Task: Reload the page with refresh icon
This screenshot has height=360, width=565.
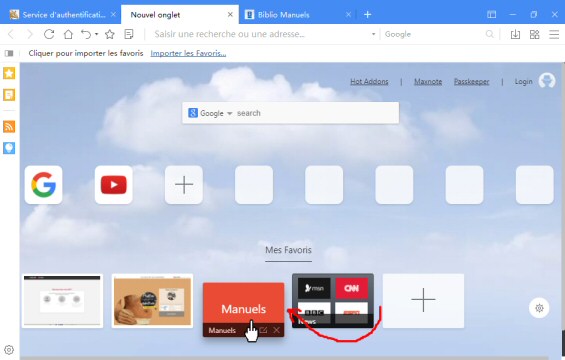Action: (49, 34)
